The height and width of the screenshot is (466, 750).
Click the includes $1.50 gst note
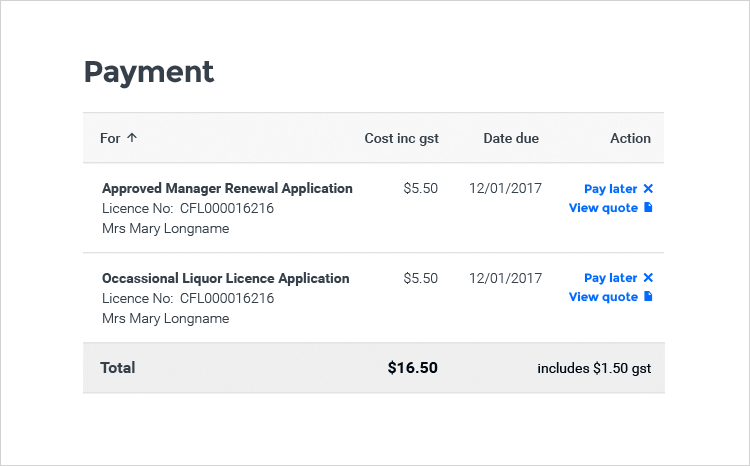[594, 368]
